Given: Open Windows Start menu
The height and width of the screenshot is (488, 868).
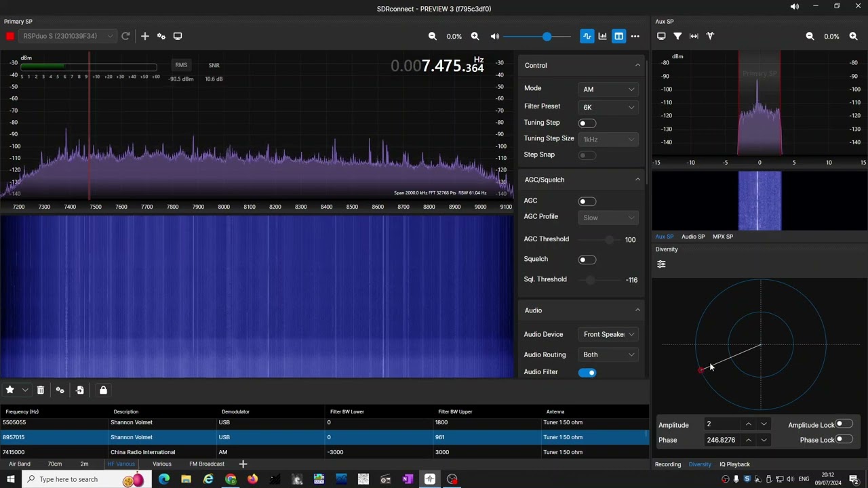Looking at the screenshot, I should pyautogui.click(x=11, y=479).
